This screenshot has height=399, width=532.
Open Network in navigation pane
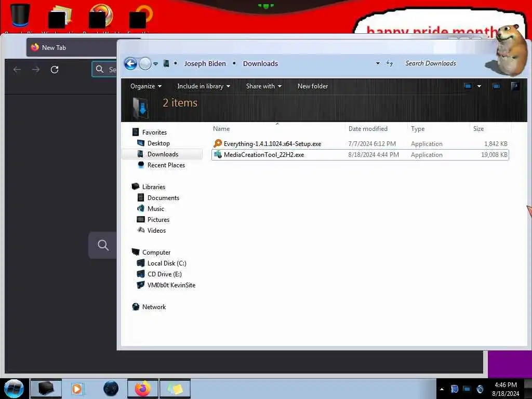coord(154,307)
